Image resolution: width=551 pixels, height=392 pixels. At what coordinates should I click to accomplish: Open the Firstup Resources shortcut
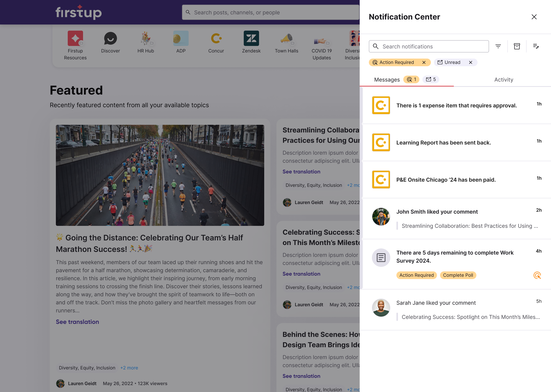pyautogui.click(x=75, y=45)
